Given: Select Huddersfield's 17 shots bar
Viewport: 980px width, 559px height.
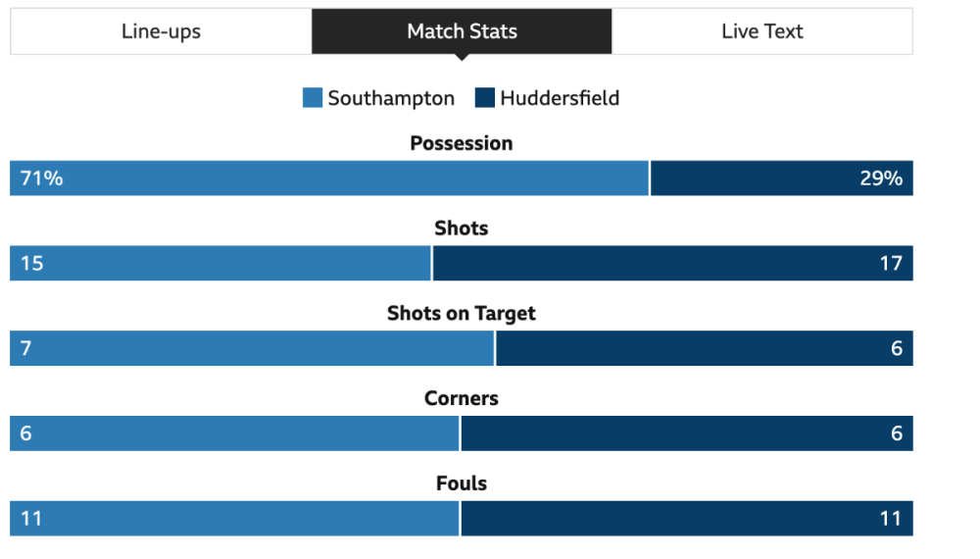Looking at the screenshot, I should pos(672,264).
